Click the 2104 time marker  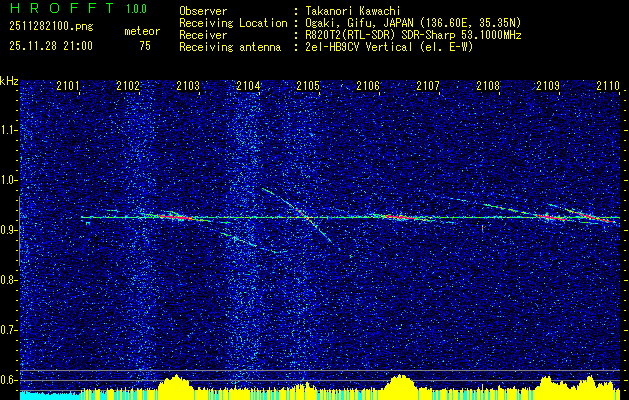[x=248, y=86]
